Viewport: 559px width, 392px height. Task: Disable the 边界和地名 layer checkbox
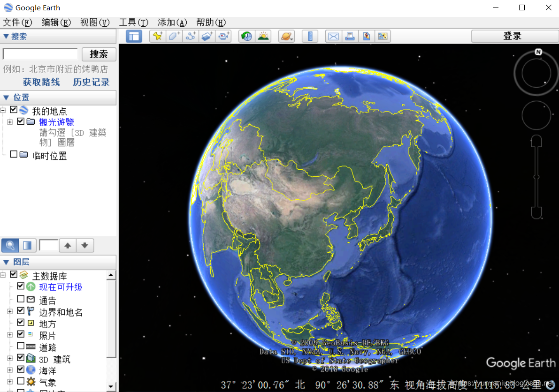(x=21, y=310)
